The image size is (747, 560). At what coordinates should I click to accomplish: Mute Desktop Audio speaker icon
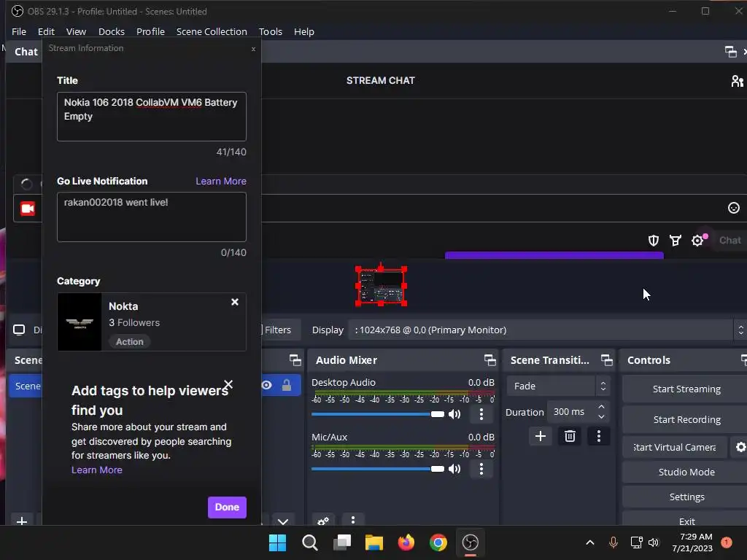pyautogui.click(x=454, y=414)
